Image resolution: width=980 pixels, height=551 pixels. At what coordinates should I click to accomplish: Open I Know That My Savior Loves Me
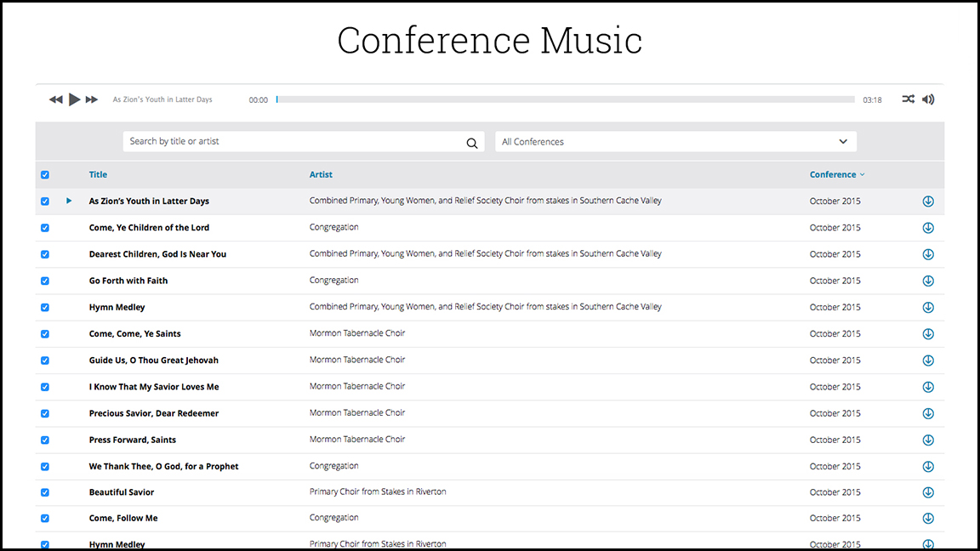tap(153, 387)
